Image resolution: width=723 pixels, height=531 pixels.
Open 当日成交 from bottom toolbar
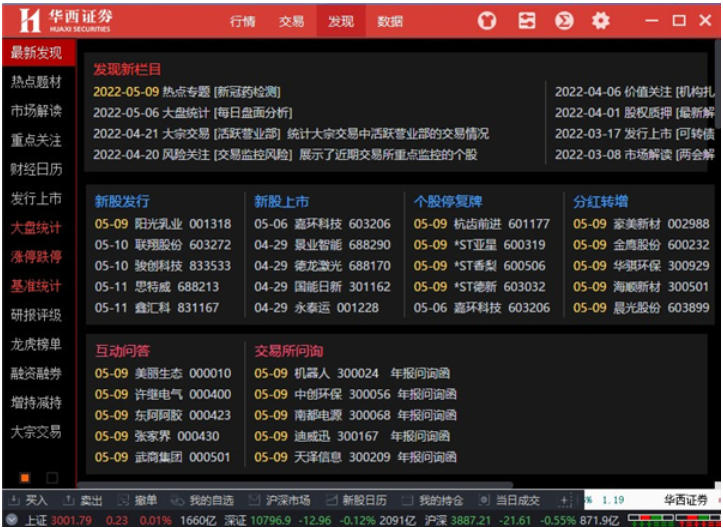click(510, 500)
